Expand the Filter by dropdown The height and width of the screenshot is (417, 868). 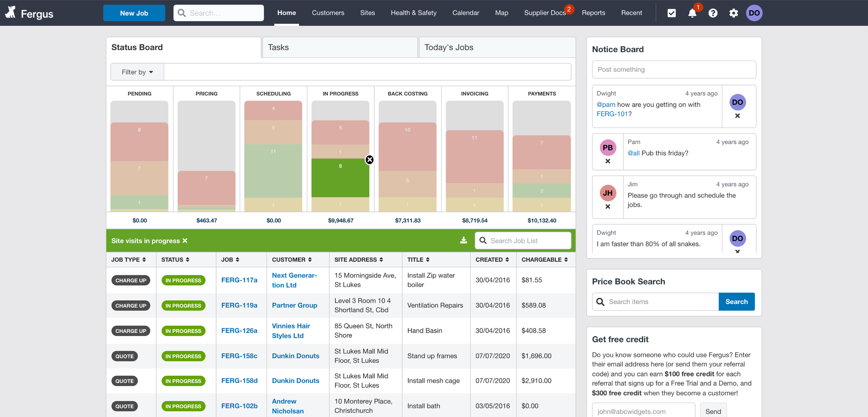click(x=137, y=72)
